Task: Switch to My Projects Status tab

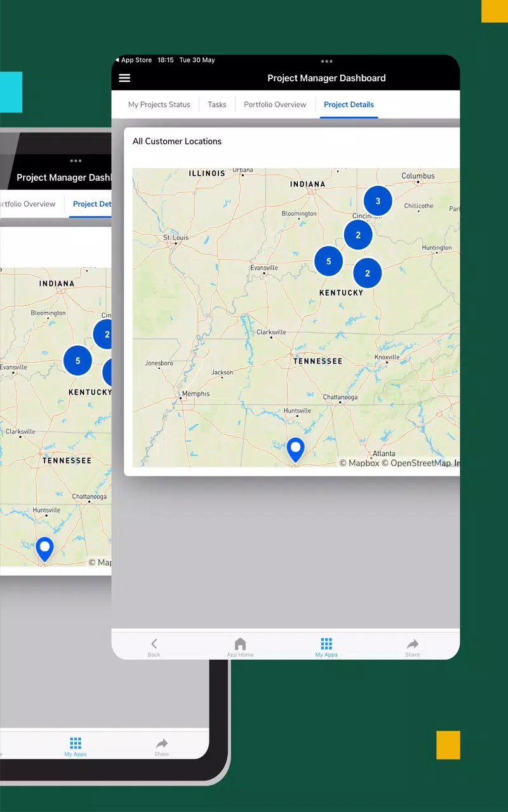Action: tap(159, 105)
